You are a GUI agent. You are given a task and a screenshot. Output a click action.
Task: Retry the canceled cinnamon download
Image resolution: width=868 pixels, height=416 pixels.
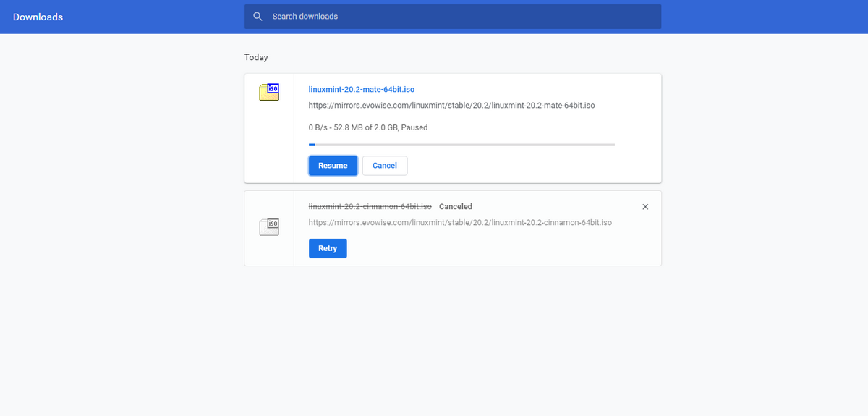[328, 248]
